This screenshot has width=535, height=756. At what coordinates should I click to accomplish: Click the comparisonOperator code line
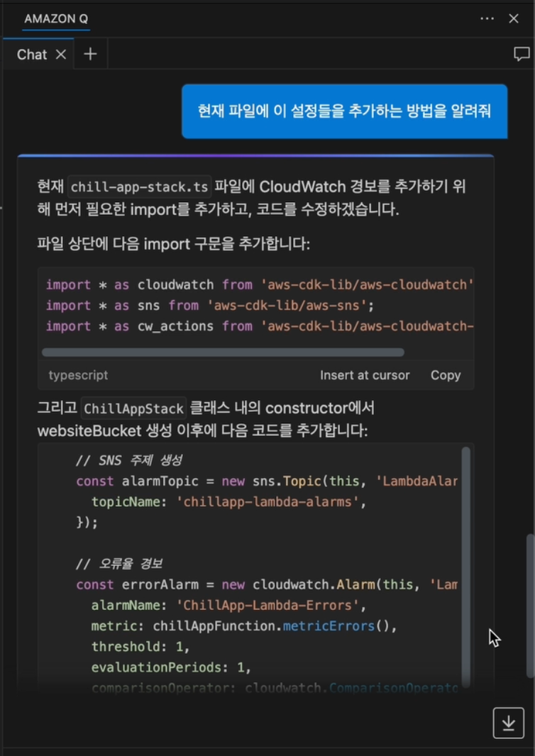tap(275, 687)
